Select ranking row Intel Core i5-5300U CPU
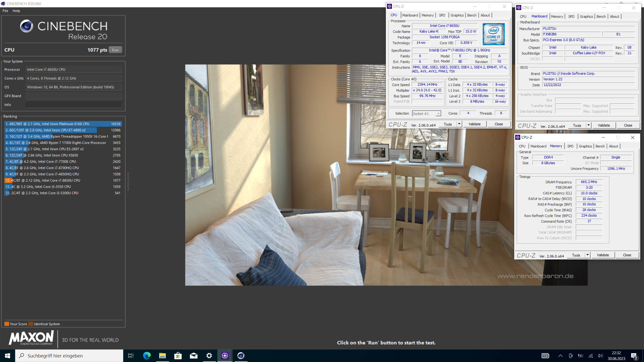This screenshot has height=362, width=644. tap(63, 193)
